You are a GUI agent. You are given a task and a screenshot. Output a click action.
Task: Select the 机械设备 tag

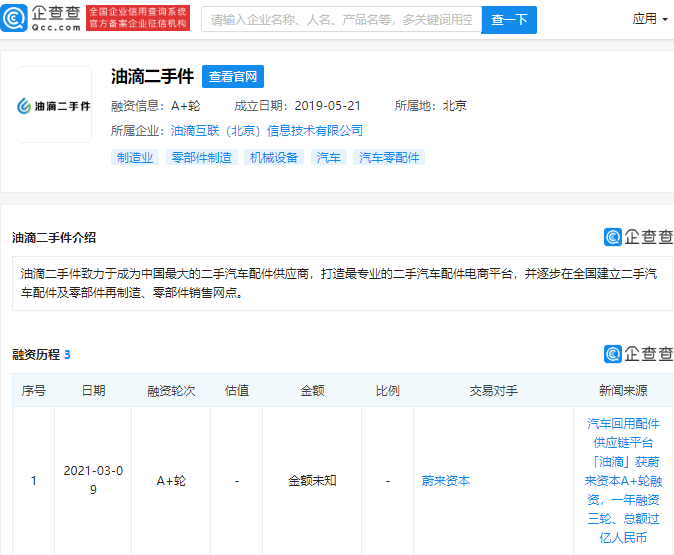pyautogui.click(x=274, y=157)
